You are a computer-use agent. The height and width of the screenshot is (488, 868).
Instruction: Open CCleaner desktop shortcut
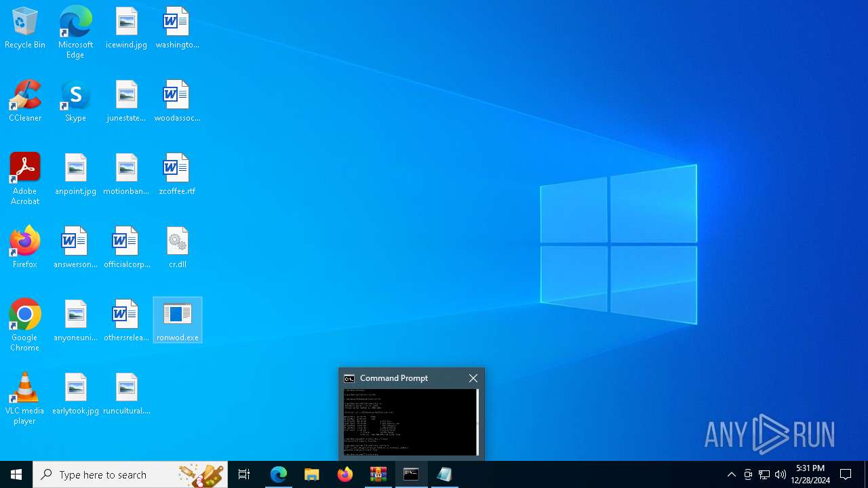(25, 102)
